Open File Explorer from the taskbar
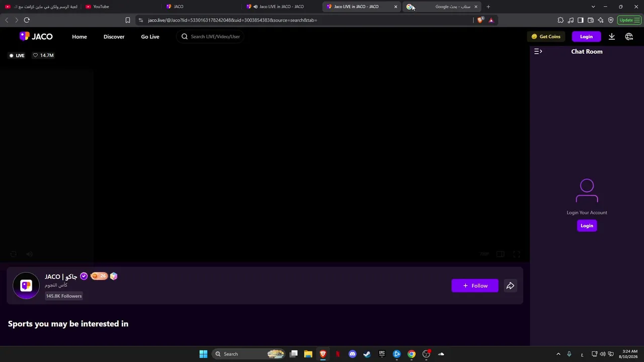 pos(308,354)
